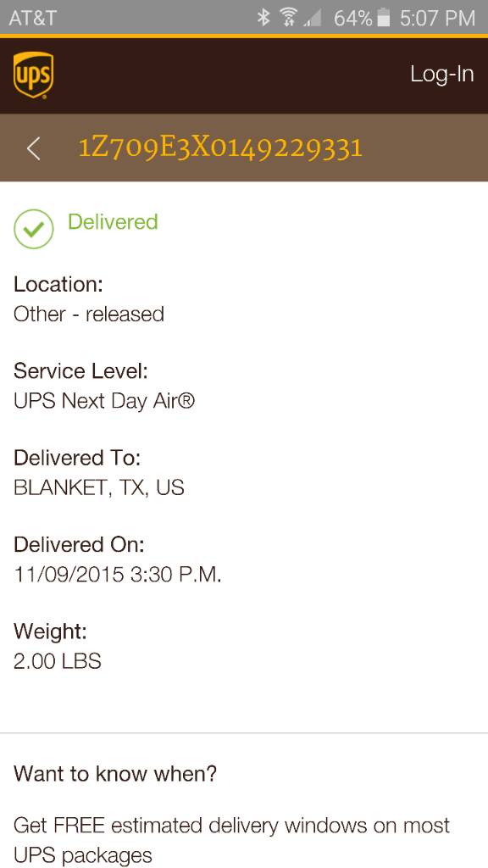Select tracking number 1Z709E3X0149229331
488x868 pixels.
pos(221,148)
